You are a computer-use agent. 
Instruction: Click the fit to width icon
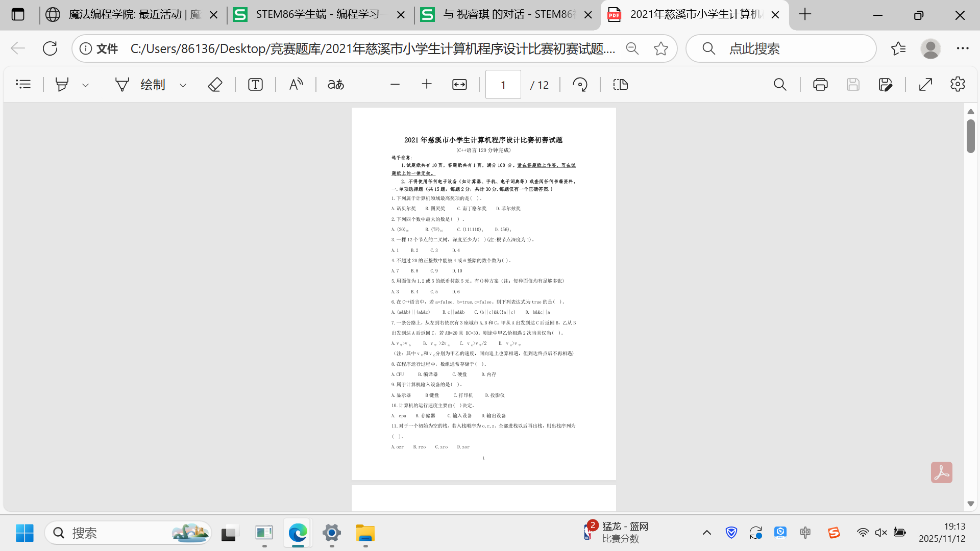pyautogui.click(x=459, y=84)
